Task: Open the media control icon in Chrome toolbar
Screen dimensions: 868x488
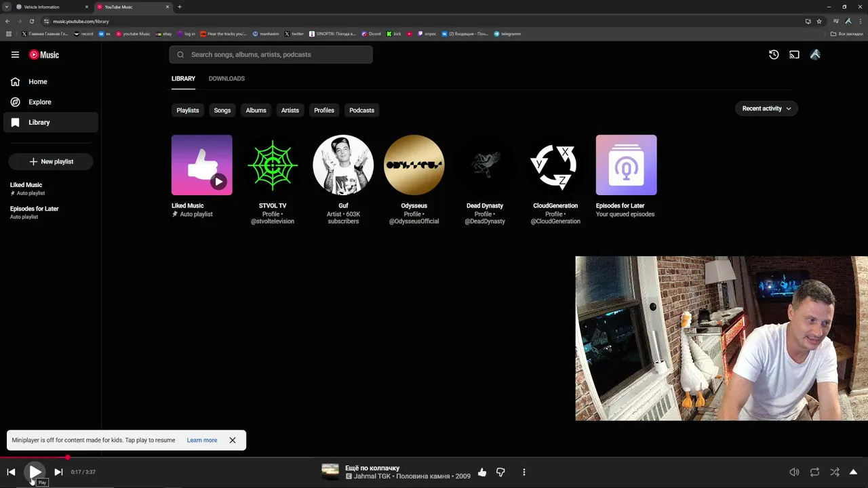Action: pyautogui.click(x=836, y=21)
